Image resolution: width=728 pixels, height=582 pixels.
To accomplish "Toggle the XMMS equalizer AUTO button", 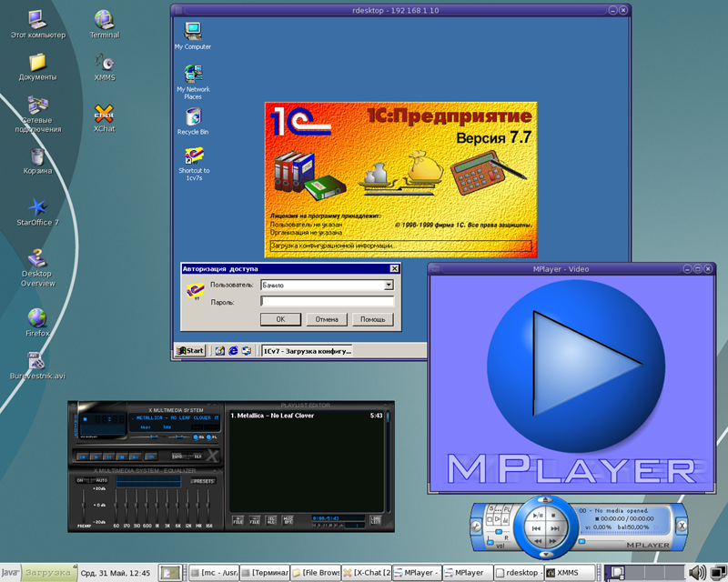I will click(101, 480).
